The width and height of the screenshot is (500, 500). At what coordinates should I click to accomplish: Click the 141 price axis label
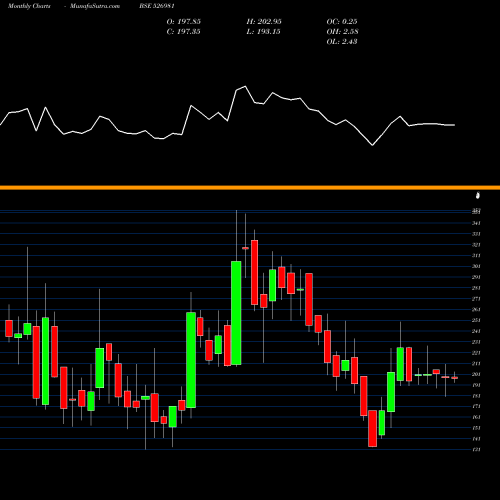(476, 439)
